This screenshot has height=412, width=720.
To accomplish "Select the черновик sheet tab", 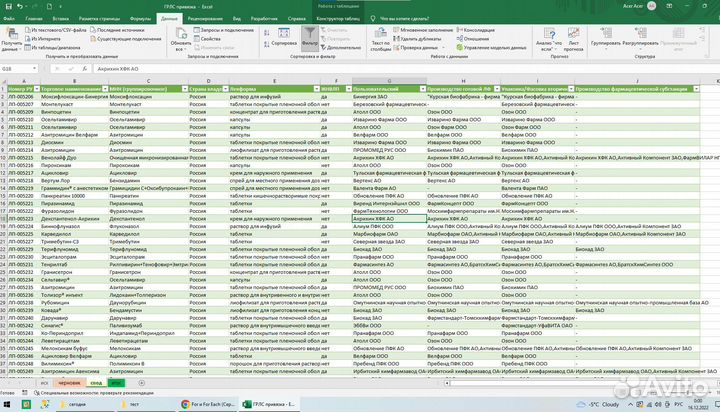I will click(69, 383).
